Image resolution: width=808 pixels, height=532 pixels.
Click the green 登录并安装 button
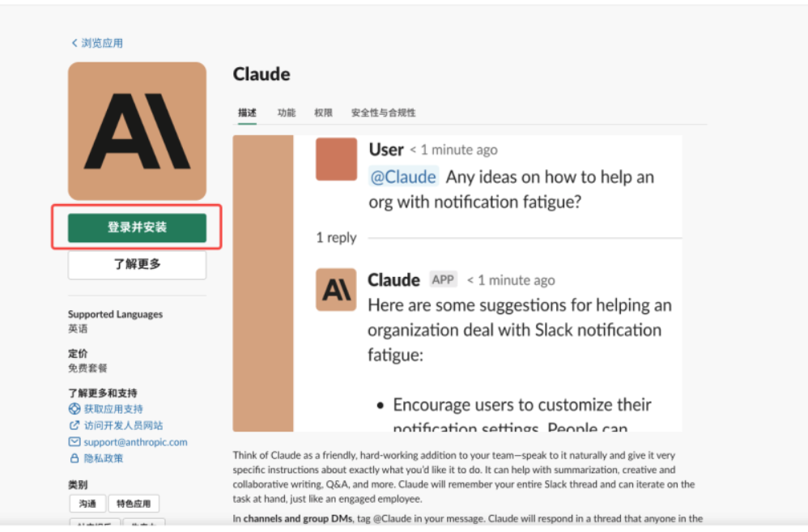click(x=137, y=228)
